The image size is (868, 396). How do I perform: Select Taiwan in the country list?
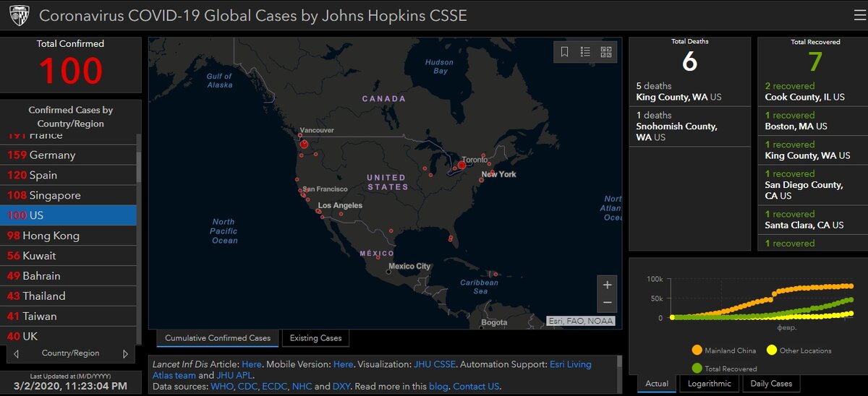(x=68, y=317)
